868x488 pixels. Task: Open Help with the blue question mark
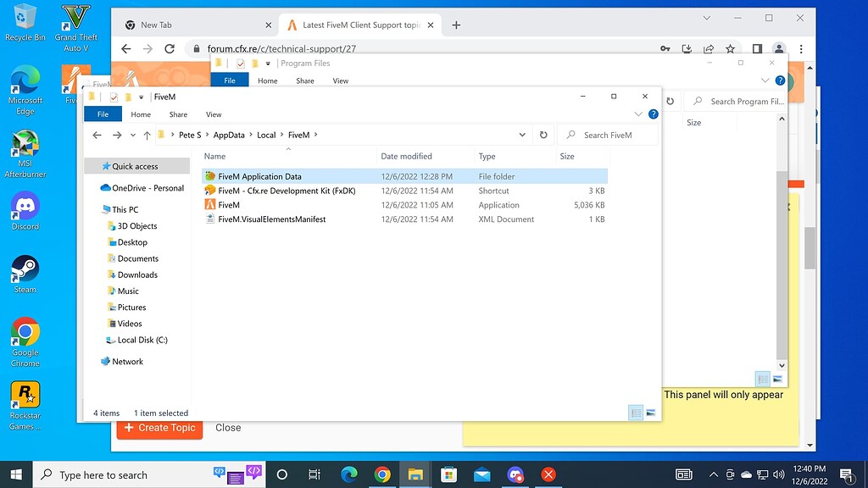(x=654, y=114)
